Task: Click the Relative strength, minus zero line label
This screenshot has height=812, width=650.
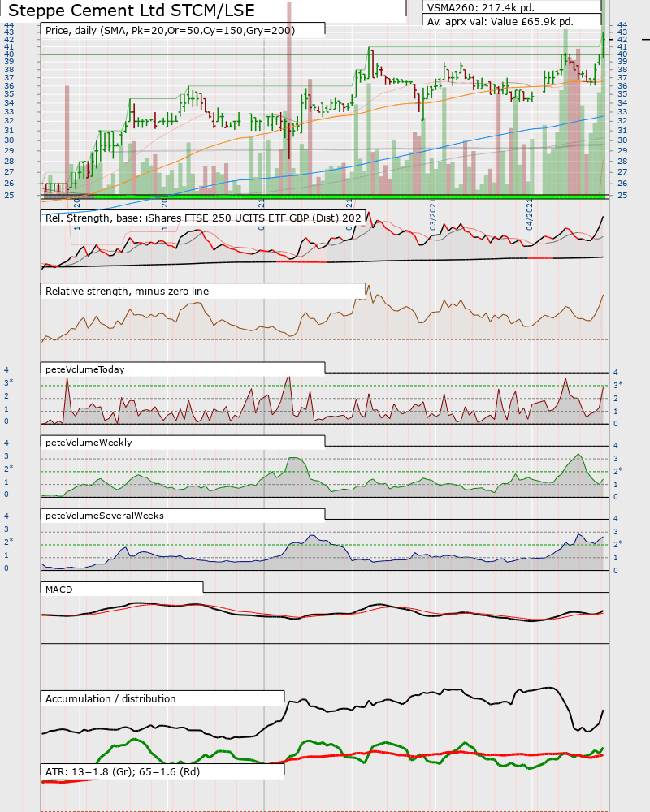Action: click(127, 291)
